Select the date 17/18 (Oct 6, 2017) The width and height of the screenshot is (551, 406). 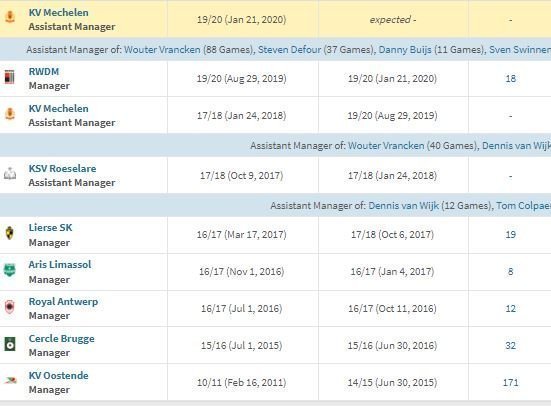coord(392,235)
